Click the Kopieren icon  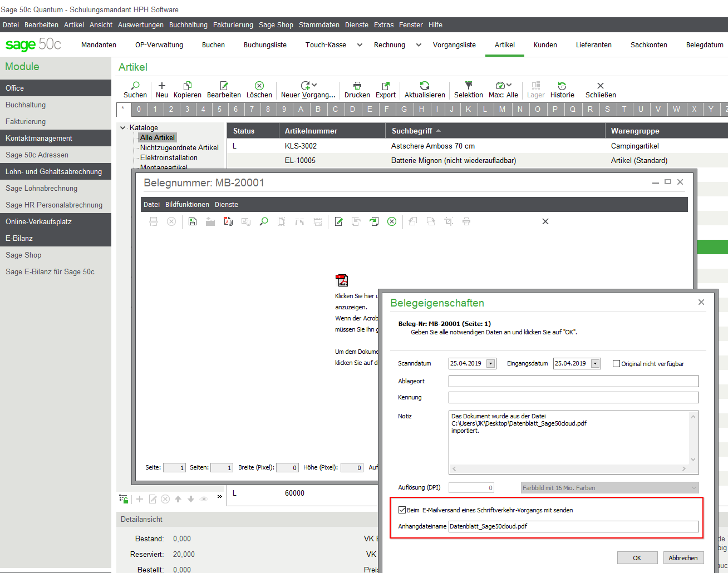click(x=188, y=86)
